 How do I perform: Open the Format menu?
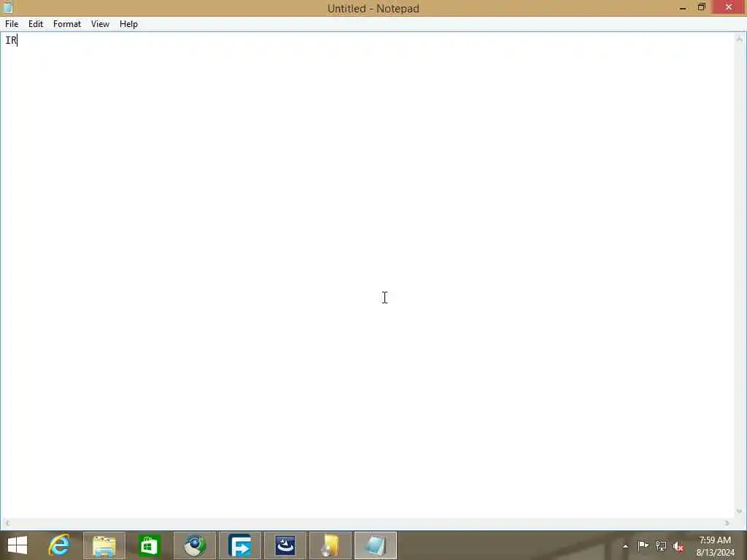pyautogui.click(x=66, y=24)
